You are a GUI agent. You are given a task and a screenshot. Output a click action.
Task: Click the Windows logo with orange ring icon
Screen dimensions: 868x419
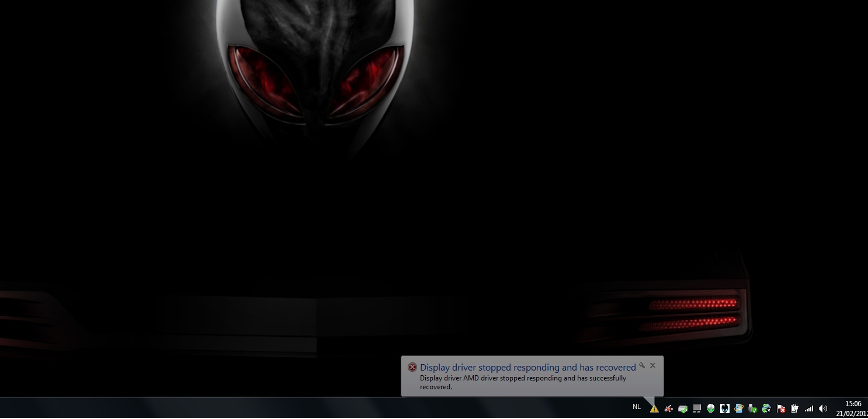click(x=739, y=408)
